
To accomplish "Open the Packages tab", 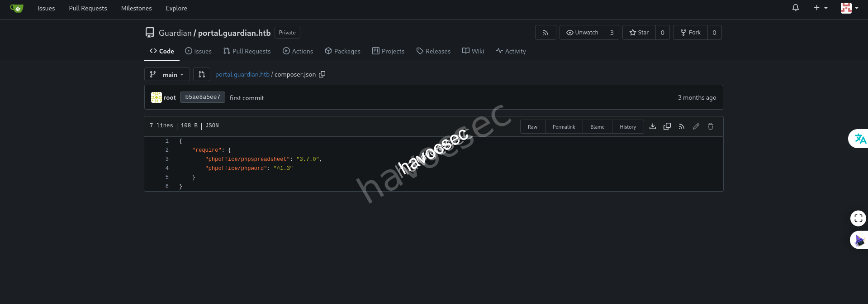I will pos(343,51).
